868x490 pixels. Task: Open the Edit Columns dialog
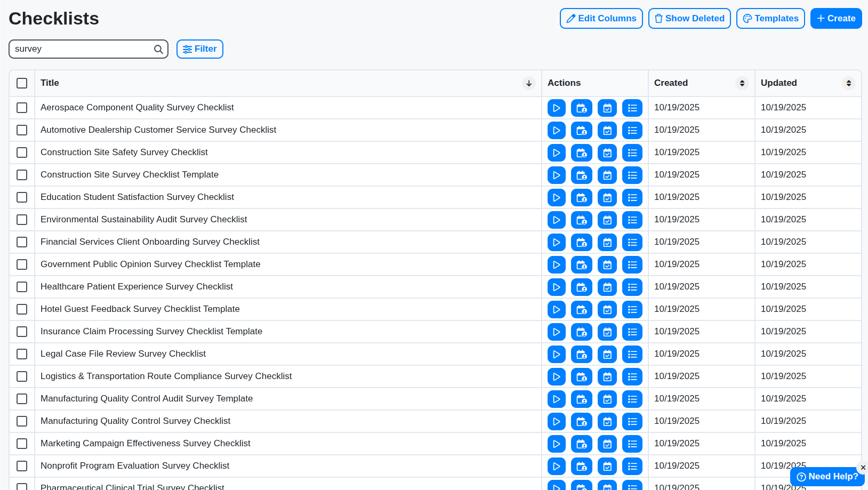(x=601, y=18)
